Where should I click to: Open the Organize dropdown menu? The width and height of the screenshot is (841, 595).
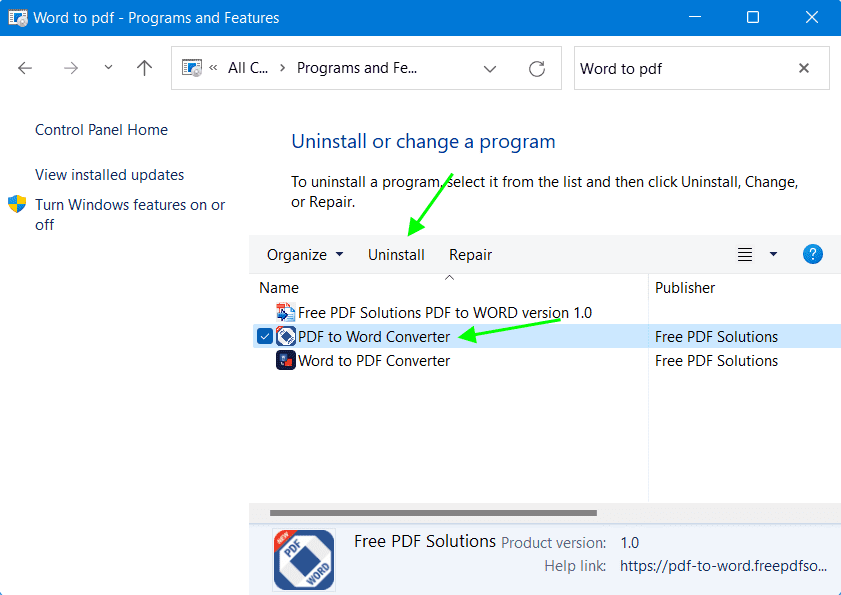coord(305,255)
